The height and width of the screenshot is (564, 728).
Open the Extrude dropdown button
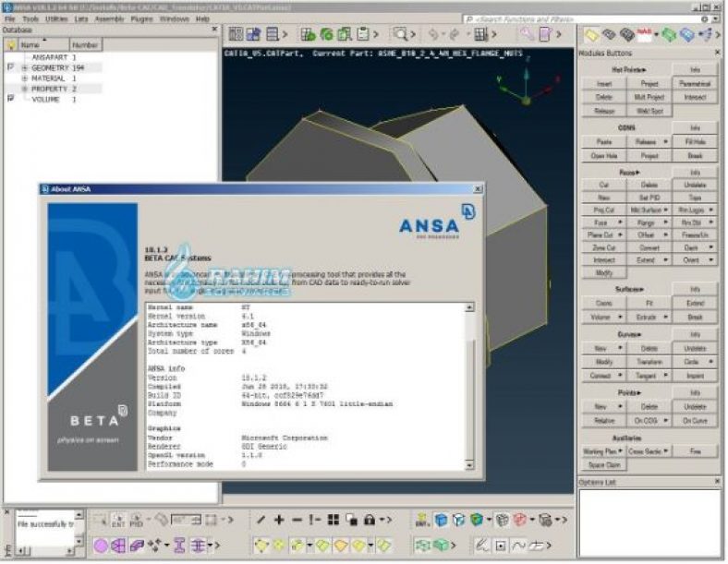(649, 318)
